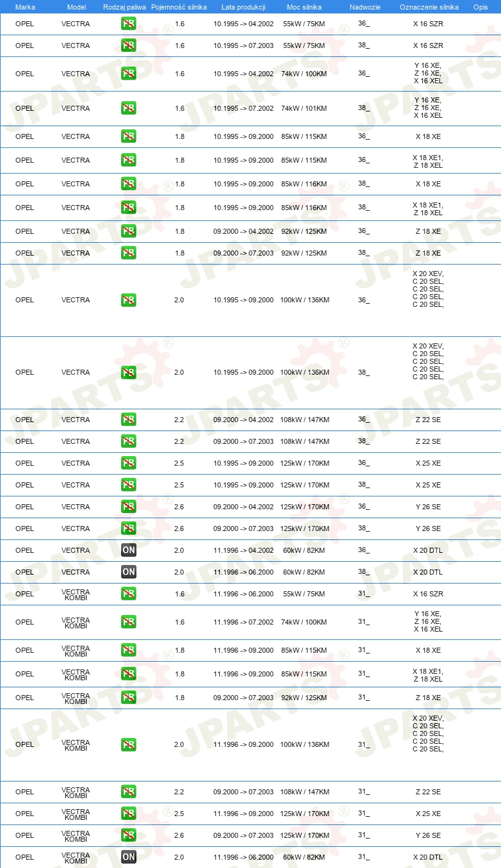Click the 10.1995 -> 07.2002 production dates cell
Image resolution: width=501 pixels, height=868 pixels.
tap(243, 108)
